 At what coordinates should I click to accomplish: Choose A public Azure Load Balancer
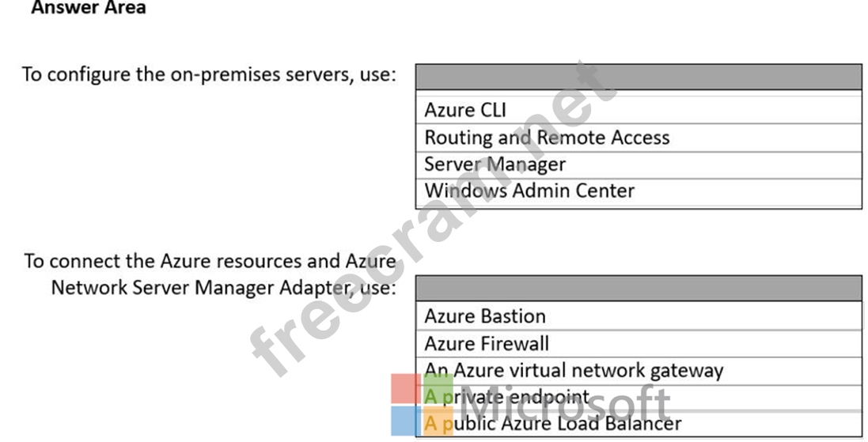[552, 423]
